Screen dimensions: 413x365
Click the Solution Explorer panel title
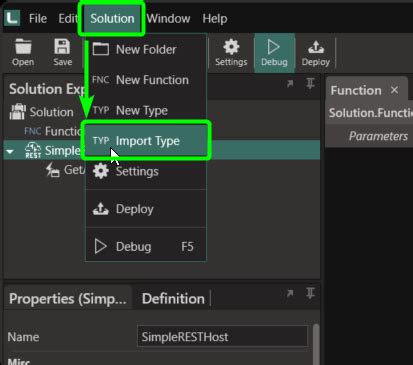click(x=47, y=89)
